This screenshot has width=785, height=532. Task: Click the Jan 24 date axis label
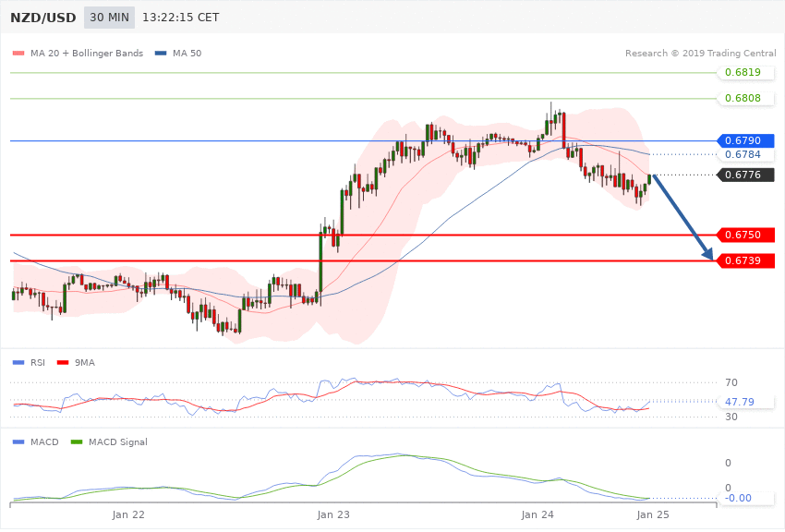[x=537, y=515]
